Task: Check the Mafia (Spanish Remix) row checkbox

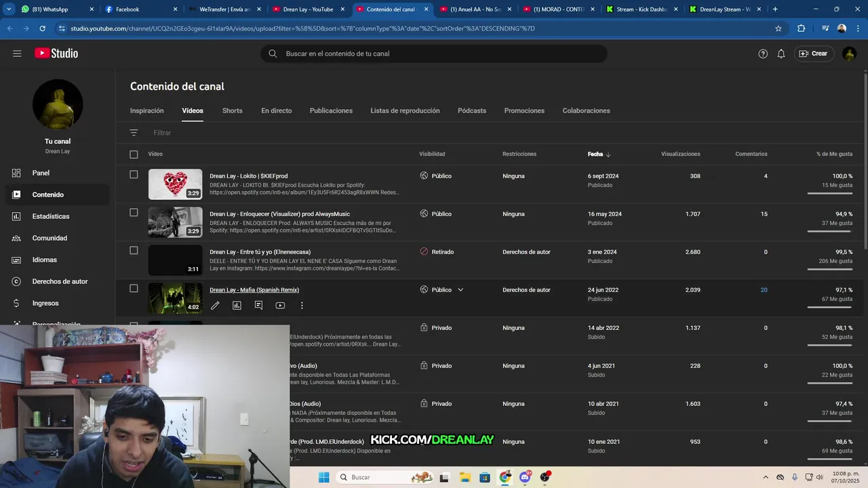Action: point(134,289)
